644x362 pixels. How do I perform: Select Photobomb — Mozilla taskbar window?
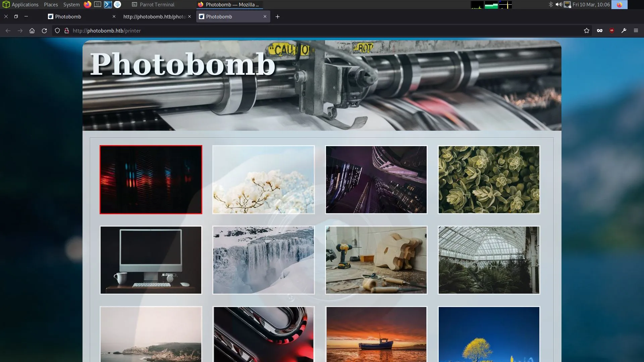(x=229, y=5)
